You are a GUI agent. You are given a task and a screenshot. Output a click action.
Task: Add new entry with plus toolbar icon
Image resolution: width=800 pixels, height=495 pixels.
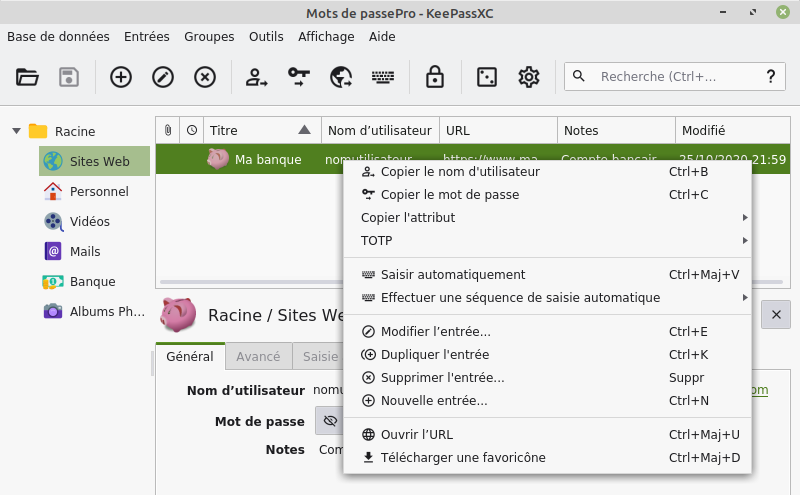coord(121,77)
